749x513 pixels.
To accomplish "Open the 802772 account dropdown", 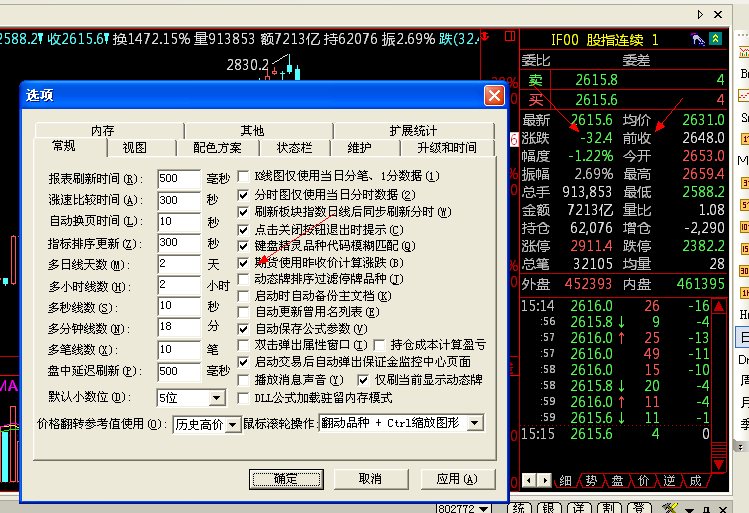I will pyautogui.click(x=483, y=509).
